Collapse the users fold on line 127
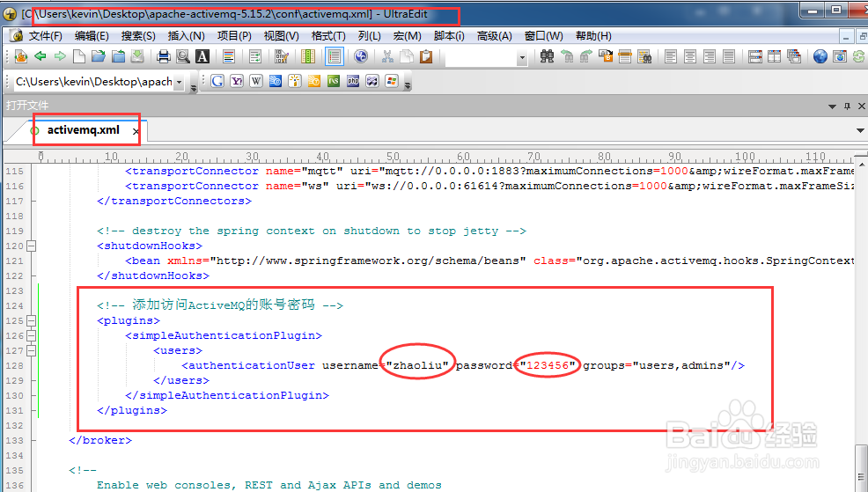 32,350
